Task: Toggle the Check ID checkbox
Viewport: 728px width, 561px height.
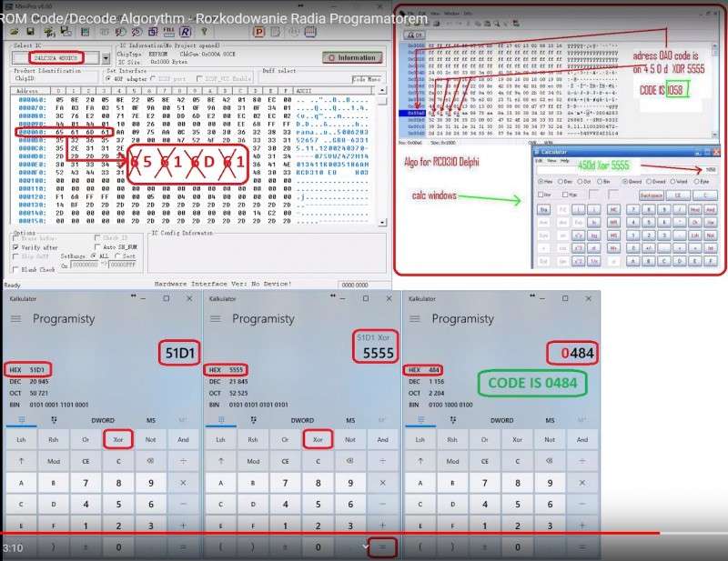Action: click(97, 238)
